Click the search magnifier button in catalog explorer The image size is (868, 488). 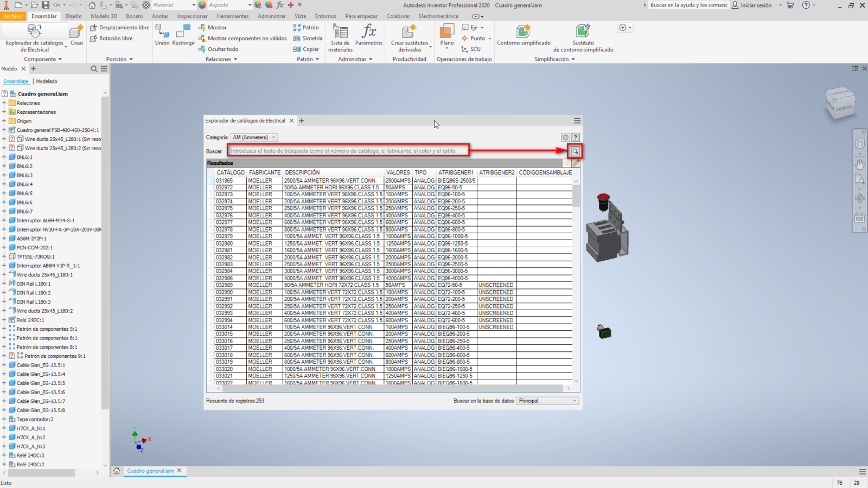point(575,151)
